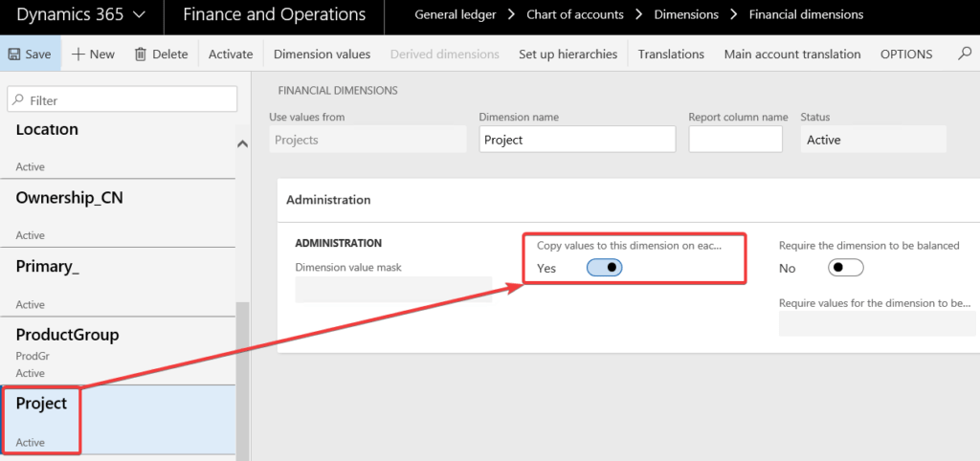This screenshot has height=461, width=980.
Task: Click the Delete trash can icon
Action: point(141,55)
